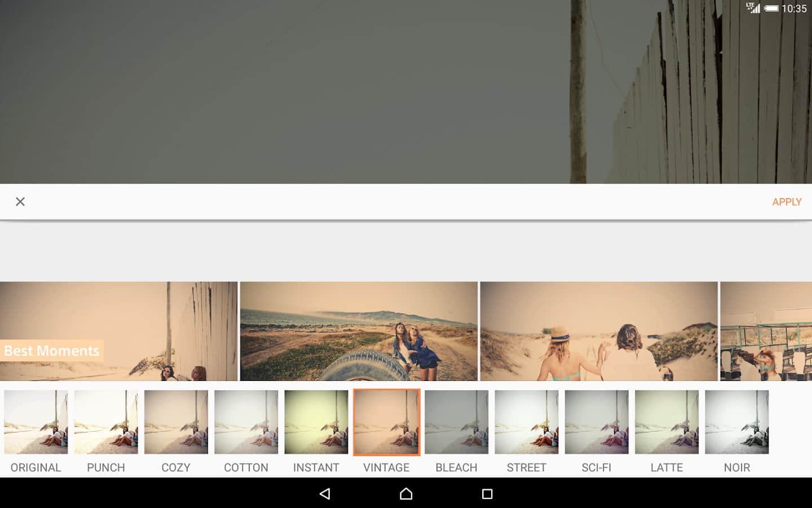The image size is (812, 508).
Task: Select the clip with girls by tire
Action: 359,331
